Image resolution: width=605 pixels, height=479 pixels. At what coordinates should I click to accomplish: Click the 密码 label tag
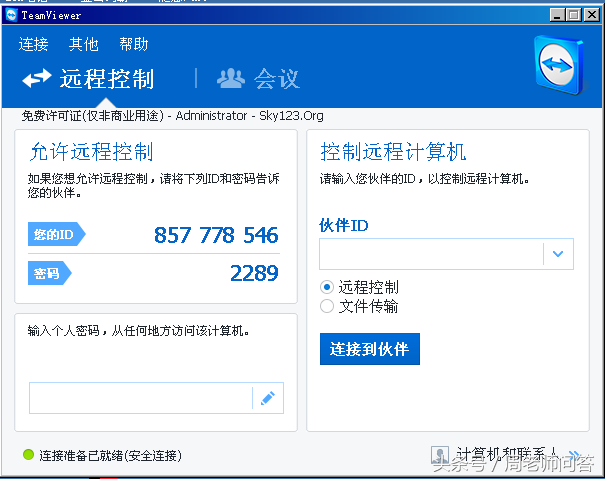click(50, 273)
